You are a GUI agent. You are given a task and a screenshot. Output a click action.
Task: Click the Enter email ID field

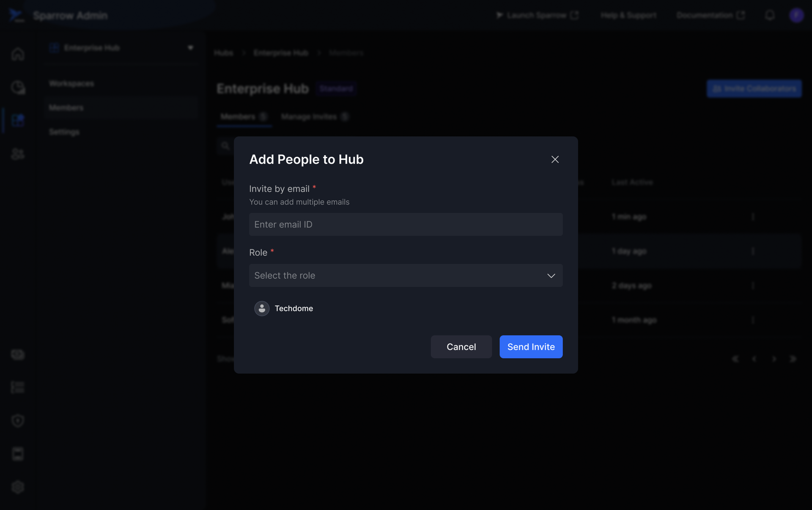[406, 225]
